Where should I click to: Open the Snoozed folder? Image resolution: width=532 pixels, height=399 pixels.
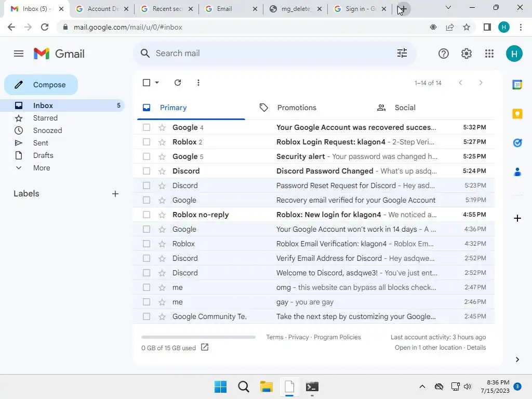click(47, 130)
